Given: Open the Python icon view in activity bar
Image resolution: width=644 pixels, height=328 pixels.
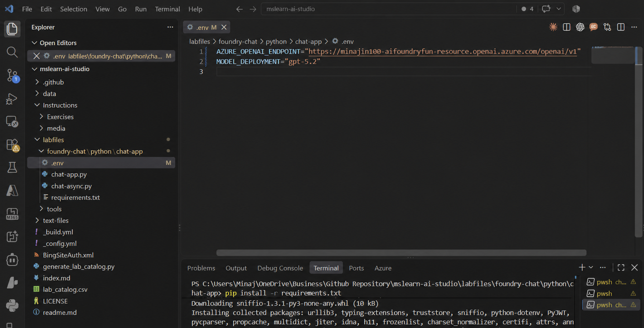Looking at the screenshot, I should click(x=12, y=305).
